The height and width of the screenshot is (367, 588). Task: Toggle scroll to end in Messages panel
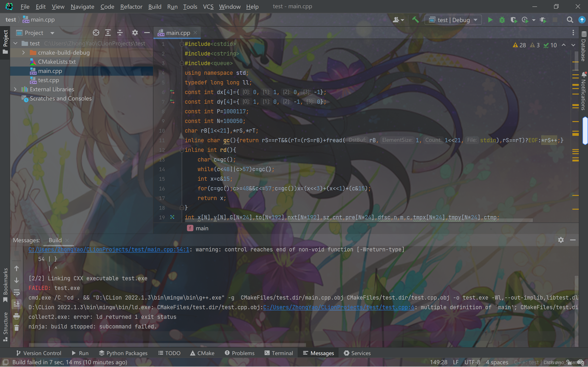click(17, 304)
